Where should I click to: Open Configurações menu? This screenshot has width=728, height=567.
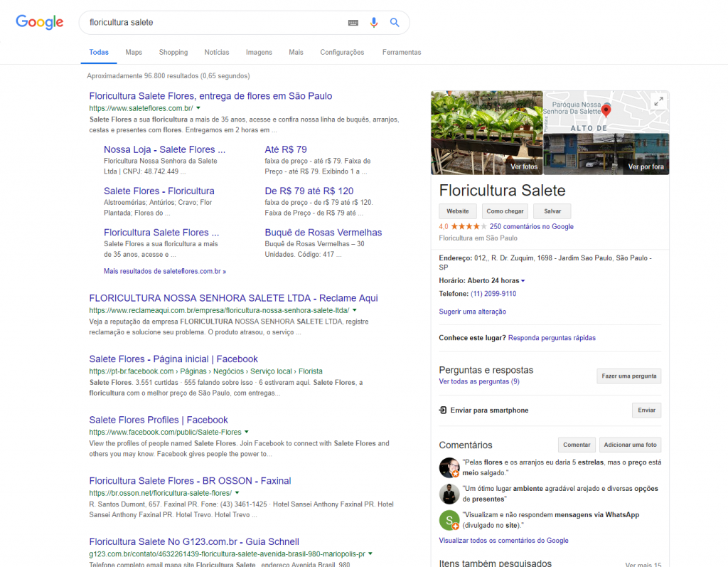342,52
